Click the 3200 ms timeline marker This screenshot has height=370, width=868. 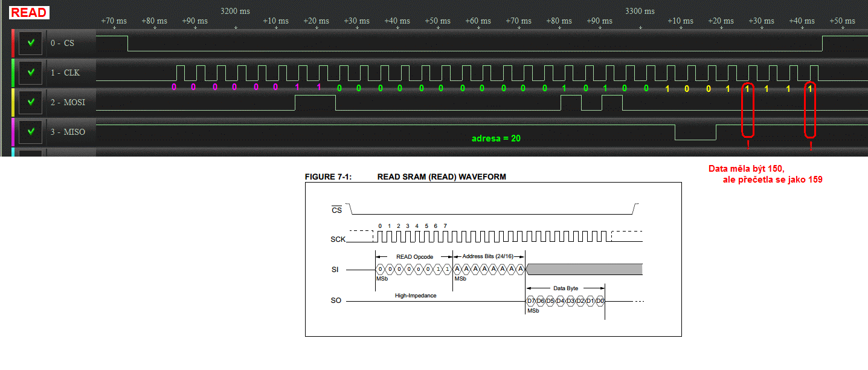coord(235,11)
